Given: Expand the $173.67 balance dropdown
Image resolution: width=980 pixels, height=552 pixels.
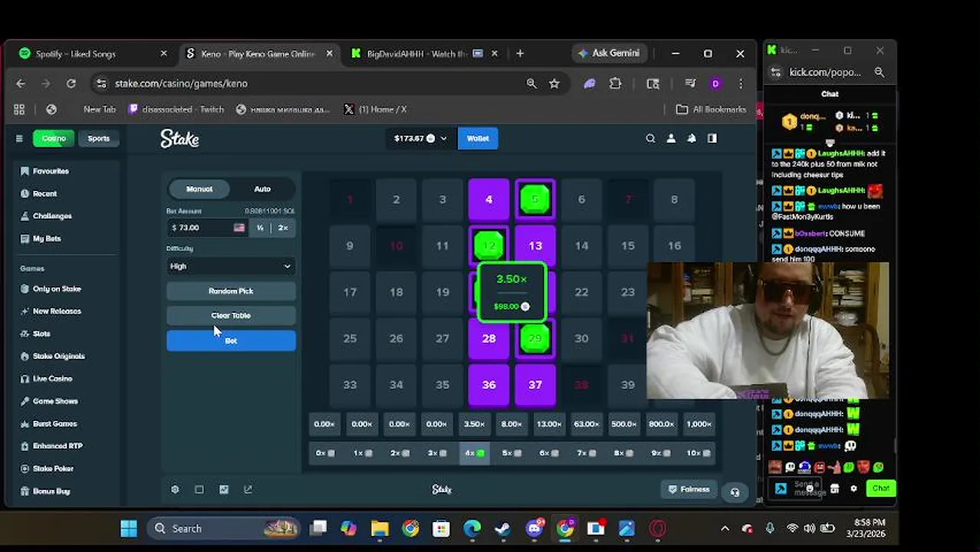Looking at the screenshot, I should (420, 138).
